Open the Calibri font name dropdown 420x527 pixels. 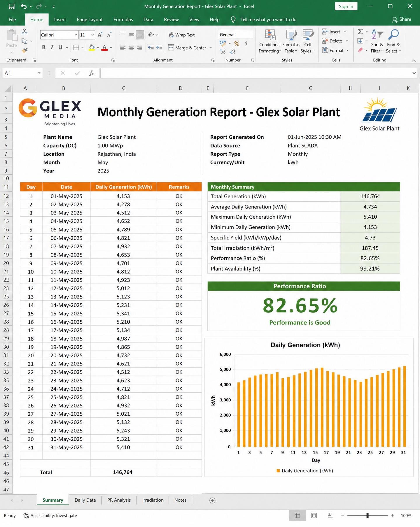pyautogui.click(x=76, y=35)
